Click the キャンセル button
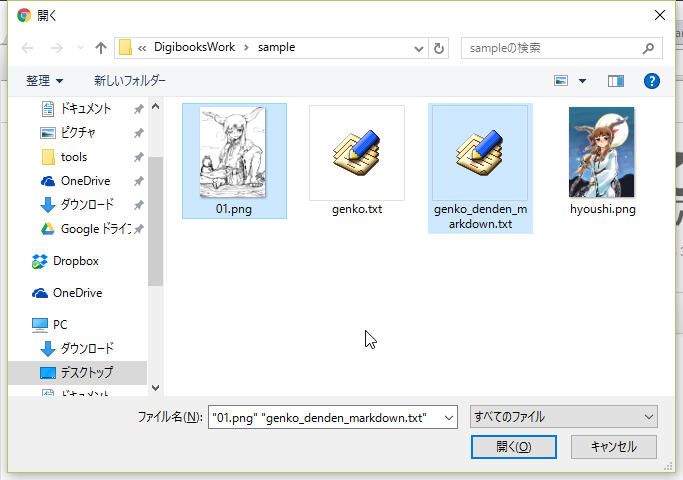The height and width of the screenshot is (480, 683). coord(614,447)
